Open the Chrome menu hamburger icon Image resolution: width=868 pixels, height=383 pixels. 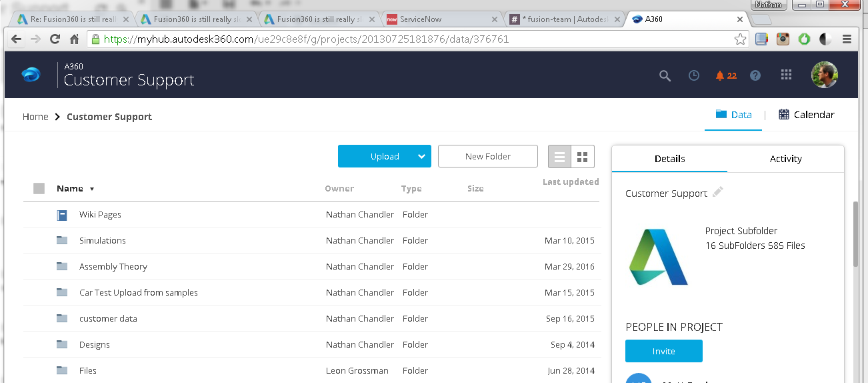pyautogui.click(x=847, y=39)
